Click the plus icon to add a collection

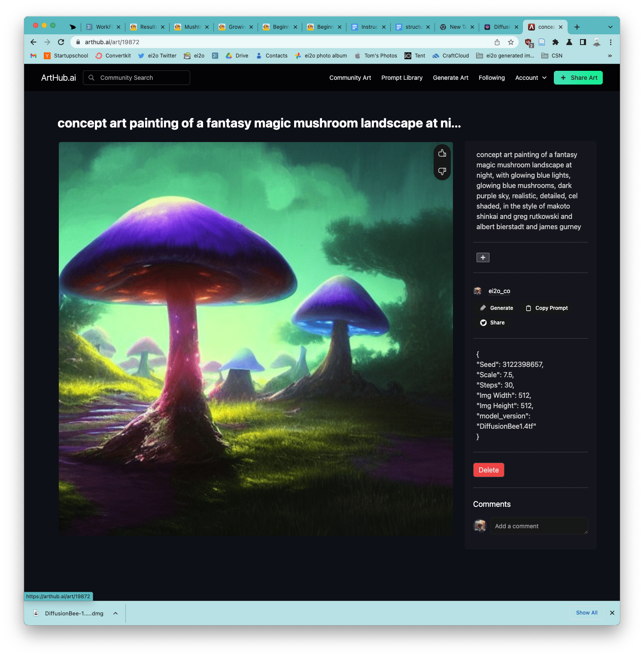[x=483, y=257]
